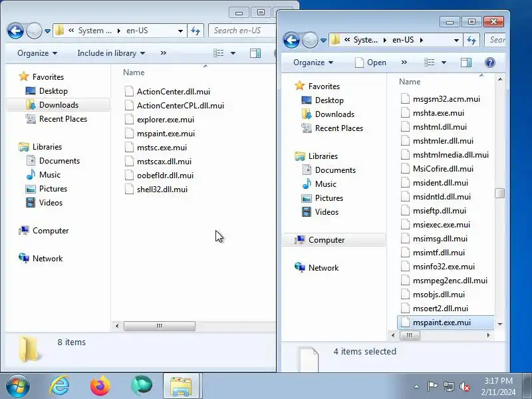Image resolution: width=532 pixels, height=399 pixels.
Task: Click change view icon in right window
Action: point(429,63)
